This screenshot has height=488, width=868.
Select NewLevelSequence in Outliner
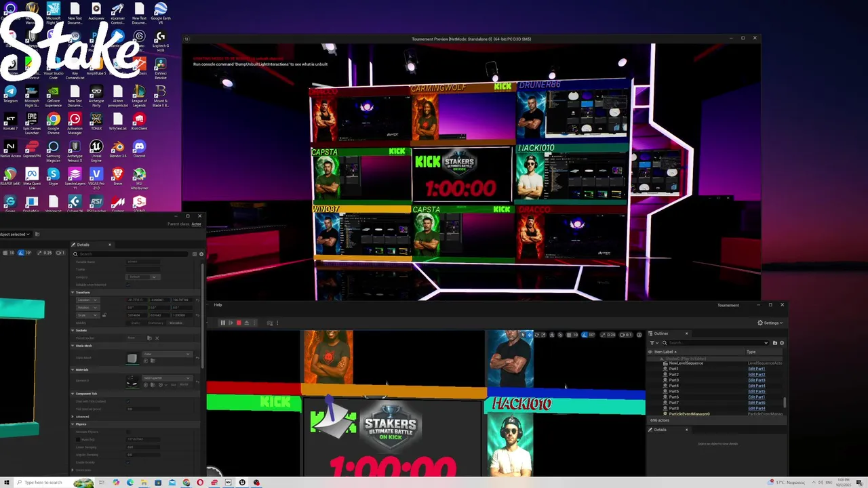pos(686,363)
